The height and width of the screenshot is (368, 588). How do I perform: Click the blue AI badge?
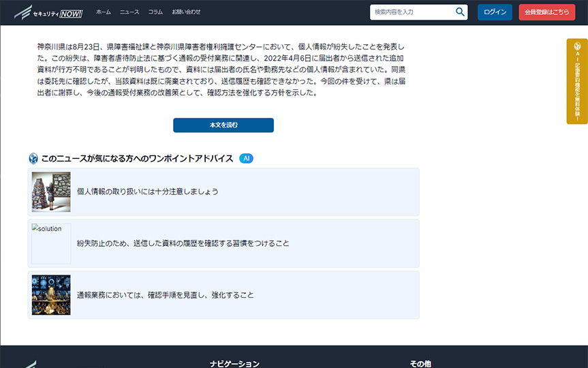247,158
